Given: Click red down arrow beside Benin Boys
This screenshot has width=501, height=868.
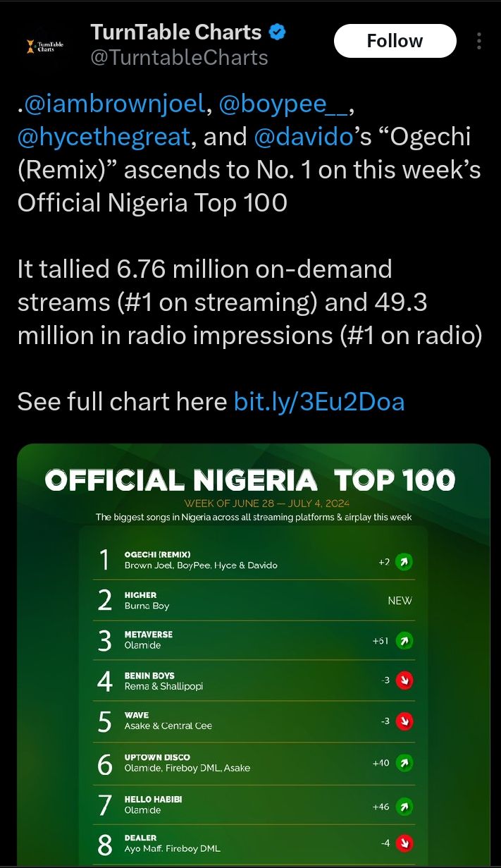Looking at the screenshot, I should [404, 680].
